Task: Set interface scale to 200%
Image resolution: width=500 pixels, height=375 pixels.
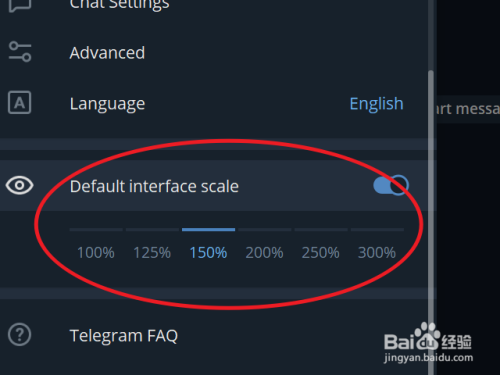Action: pyautogui.click(x=264, y=252)
